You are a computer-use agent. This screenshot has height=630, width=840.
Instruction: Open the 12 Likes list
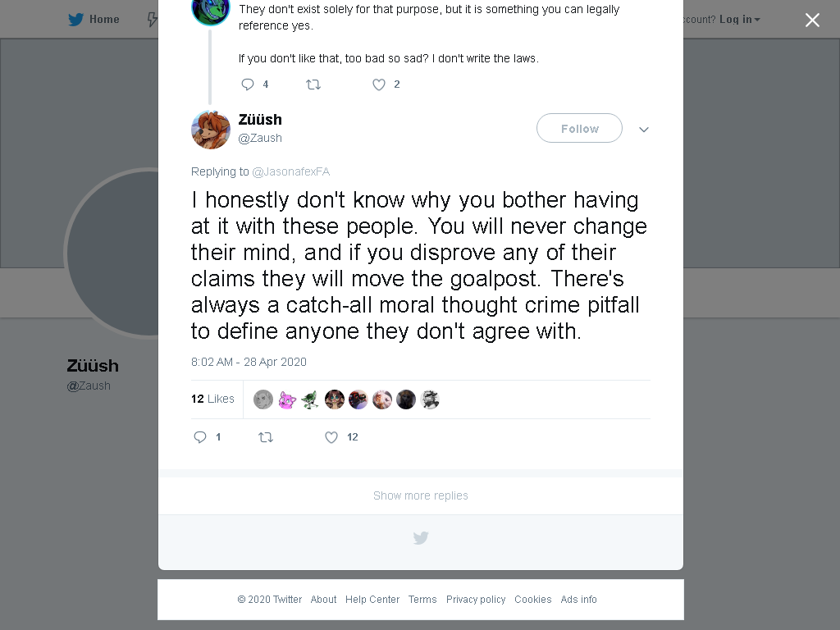pos(212,399)
